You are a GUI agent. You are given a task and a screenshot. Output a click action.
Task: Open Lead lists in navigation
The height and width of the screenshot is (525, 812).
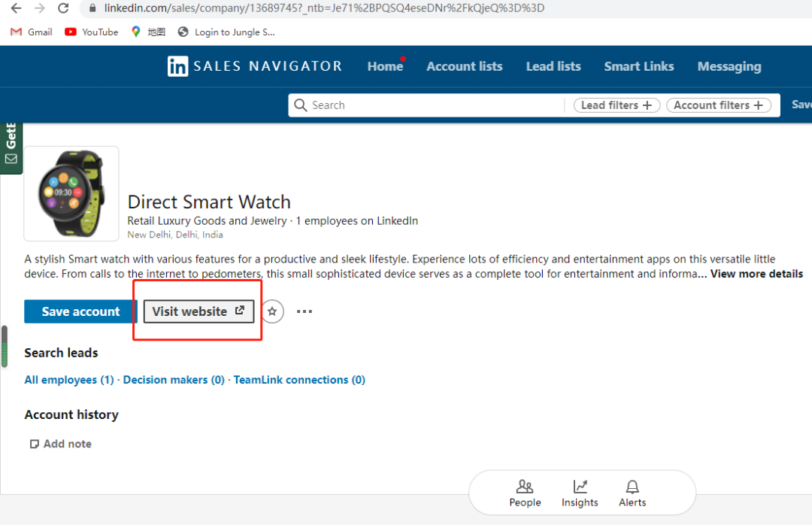pos(553,66)
